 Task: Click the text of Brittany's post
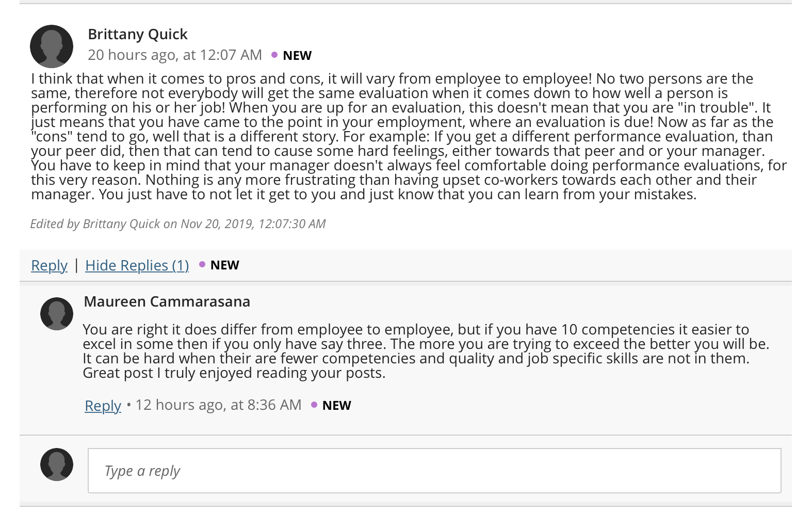[409, 136]
